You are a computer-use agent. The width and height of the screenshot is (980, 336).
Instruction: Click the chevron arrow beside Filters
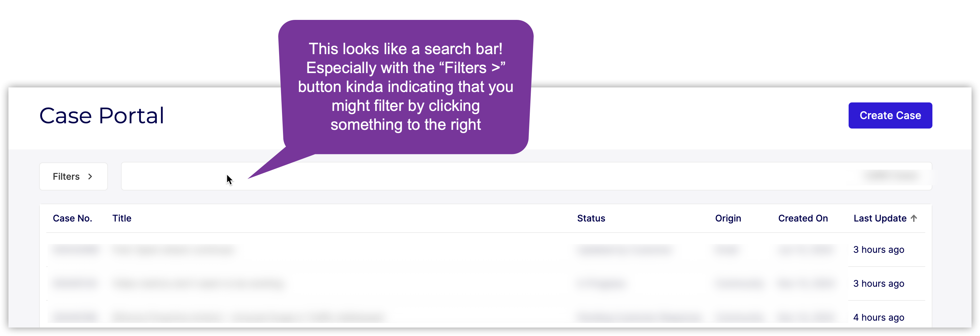[x=90, y=176]
